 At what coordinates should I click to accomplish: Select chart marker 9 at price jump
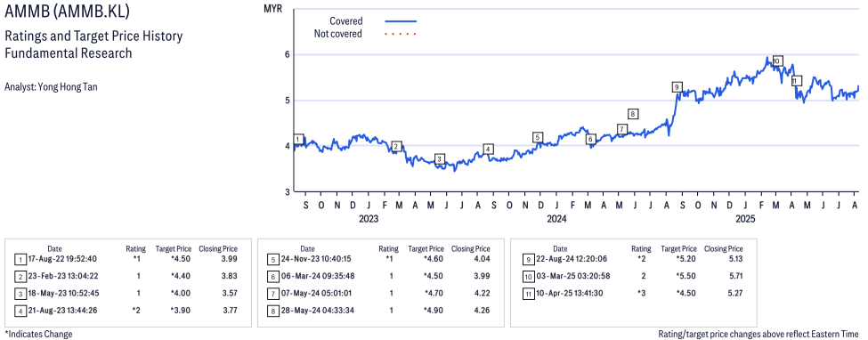677,87
